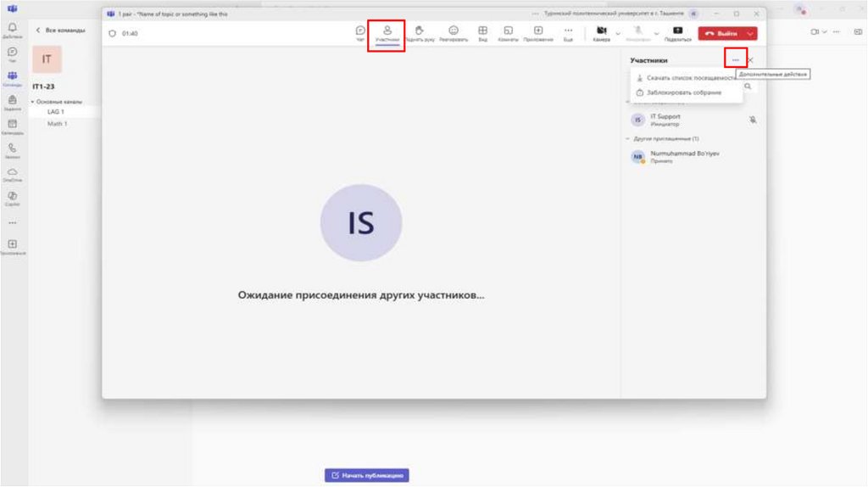
Task: Open three-dots menu in background channel header
Action: pyautogui.click(x=837, y=32)
